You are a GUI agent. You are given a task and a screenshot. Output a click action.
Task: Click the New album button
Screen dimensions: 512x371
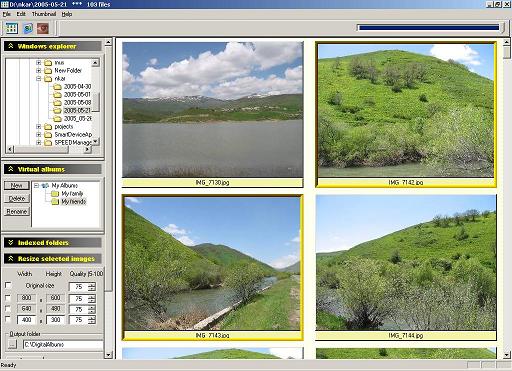(17, 185)
